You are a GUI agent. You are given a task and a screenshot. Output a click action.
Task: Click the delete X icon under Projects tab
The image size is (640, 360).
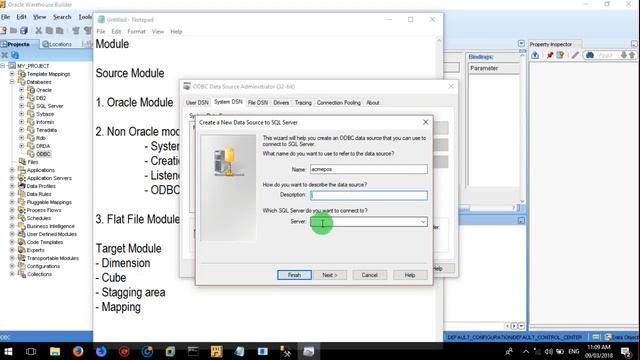4,55
